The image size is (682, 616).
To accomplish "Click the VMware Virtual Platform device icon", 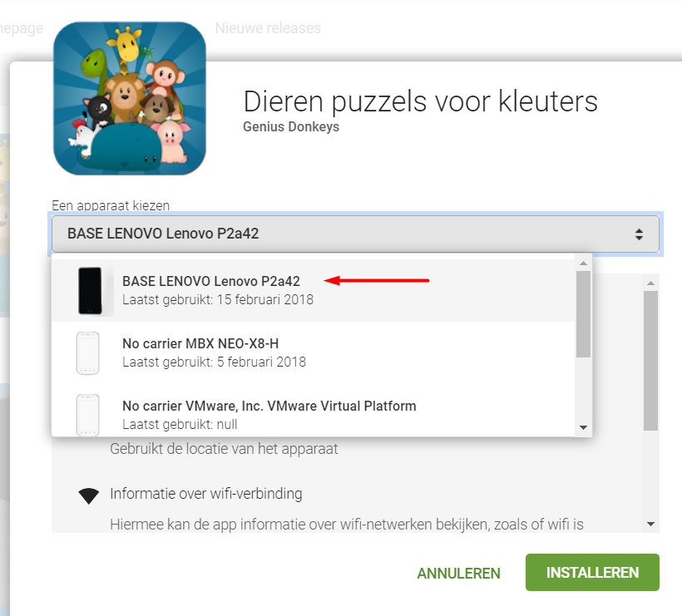I will (88, 415).
